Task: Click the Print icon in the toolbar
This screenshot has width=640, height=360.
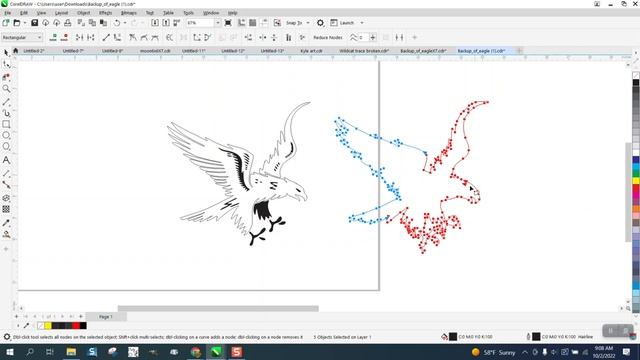Action: pyautogui.click(x=68, y=23)
